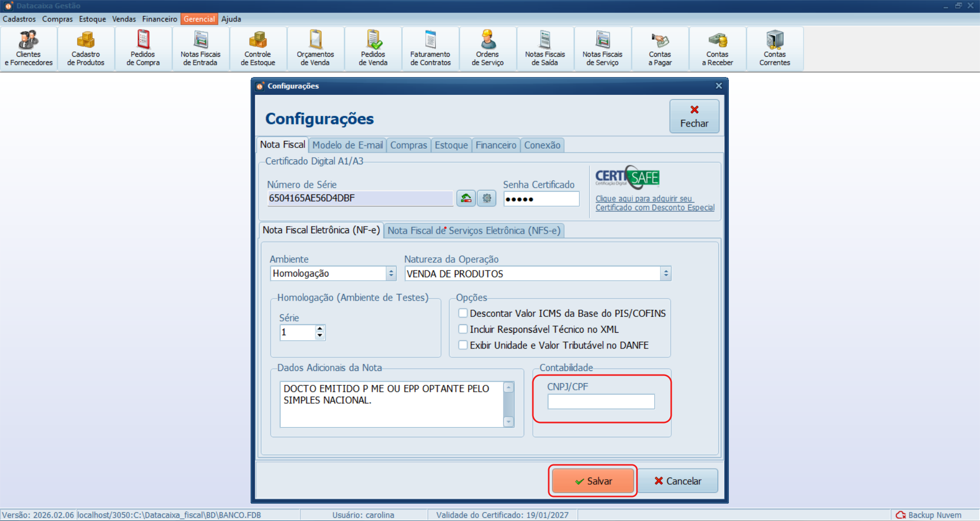Close the Configurações dialog with X

tap(719, 86)
